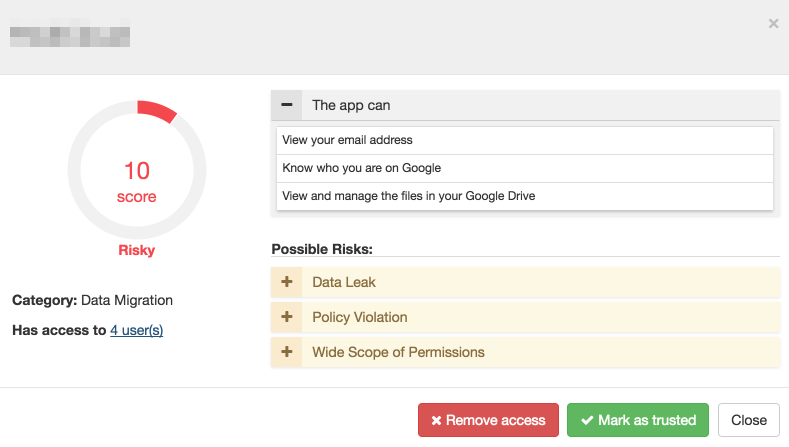This screenshot has width=789, height=447.
Task: Select 'Know who you are on Google' permission
Action: (362, 168)
